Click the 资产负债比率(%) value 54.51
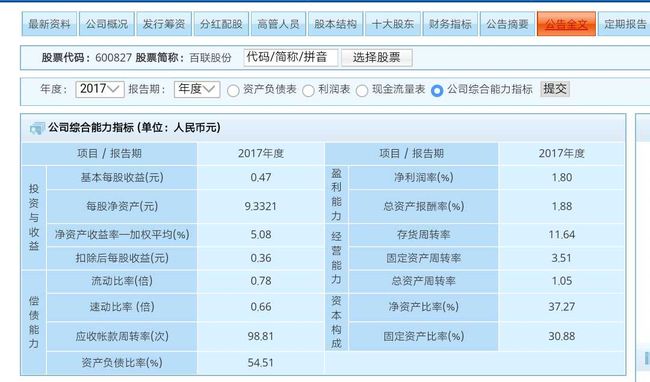 tap(260, 363)
